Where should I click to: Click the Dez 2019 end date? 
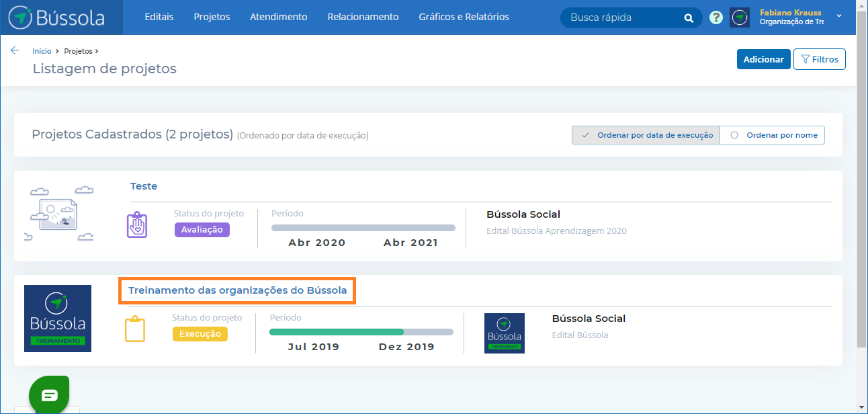coord(406,347)
